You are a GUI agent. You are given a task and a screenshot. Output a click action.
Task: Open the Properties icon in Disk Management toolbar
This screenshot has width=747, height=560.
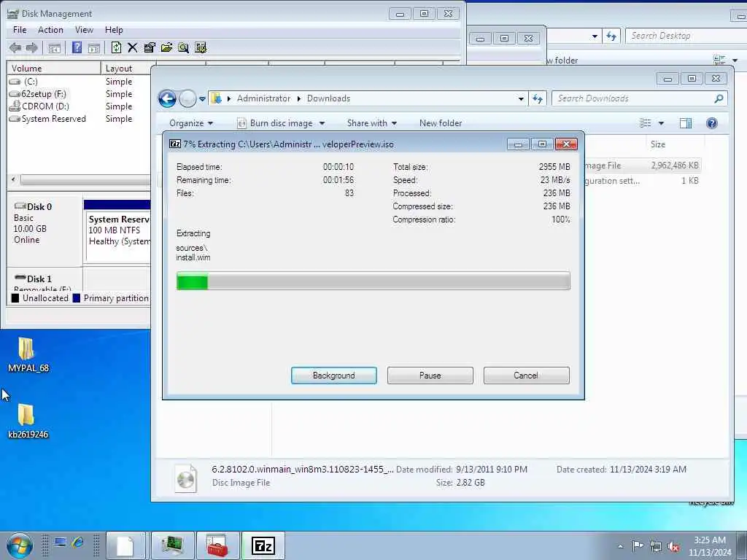(149, 47)
